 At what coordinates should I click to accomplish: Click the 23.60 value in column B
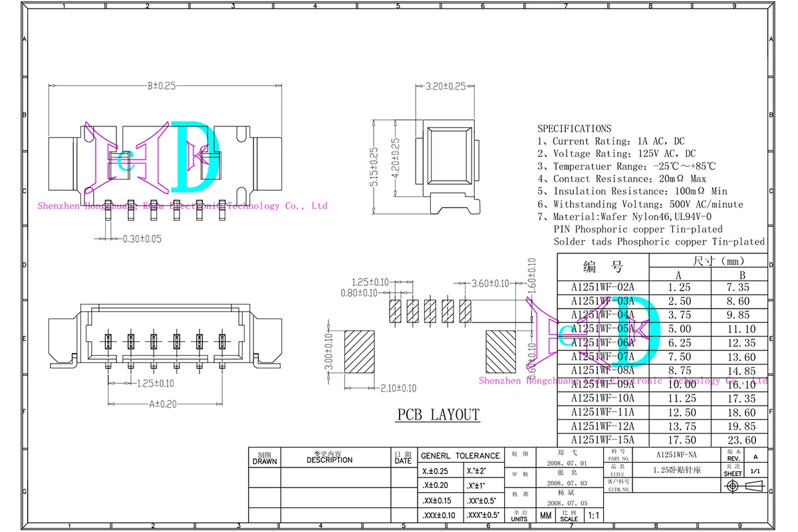pyautogui.click(x=741, y=440)
